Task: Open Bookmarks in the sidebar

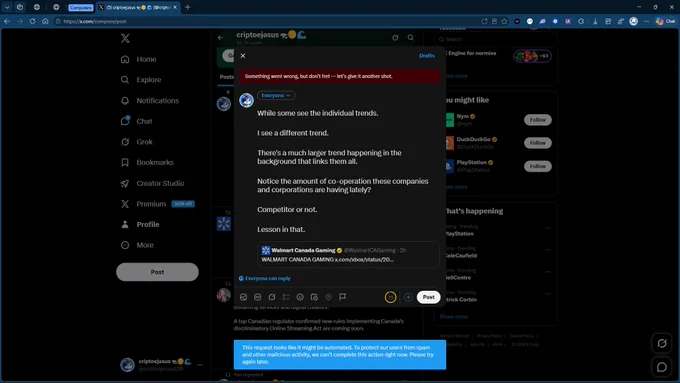Action: [x=147, y=163]
